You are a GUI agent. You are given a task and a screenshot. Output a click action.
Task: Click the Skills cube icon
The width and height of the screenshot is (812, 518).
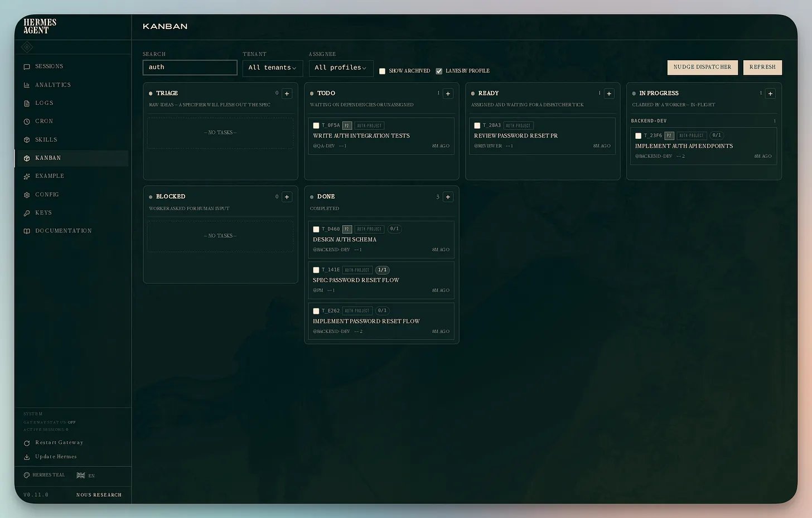tap(27, 140)
